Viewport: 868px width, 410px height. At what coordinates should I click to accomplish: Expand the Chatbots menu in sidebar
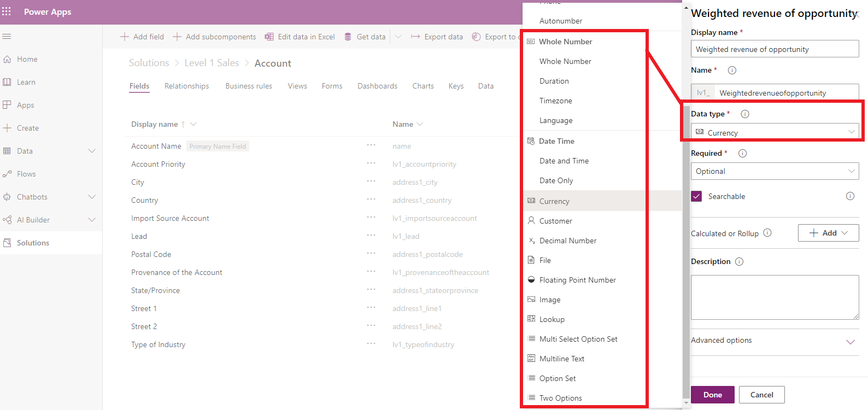pos(92,197)
